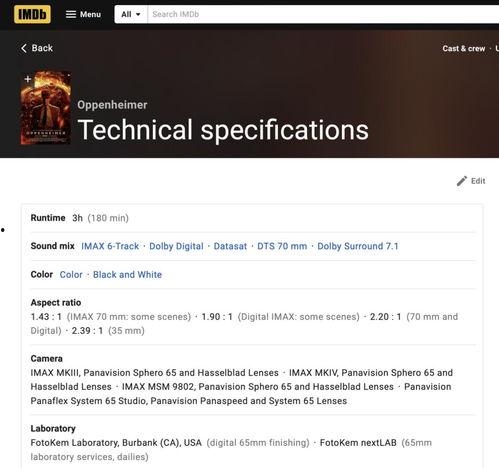The height and width of the screenshot is (468, 499).
Task: Open the Dolby Surround 7.1 link
Action: coord(358,246)
